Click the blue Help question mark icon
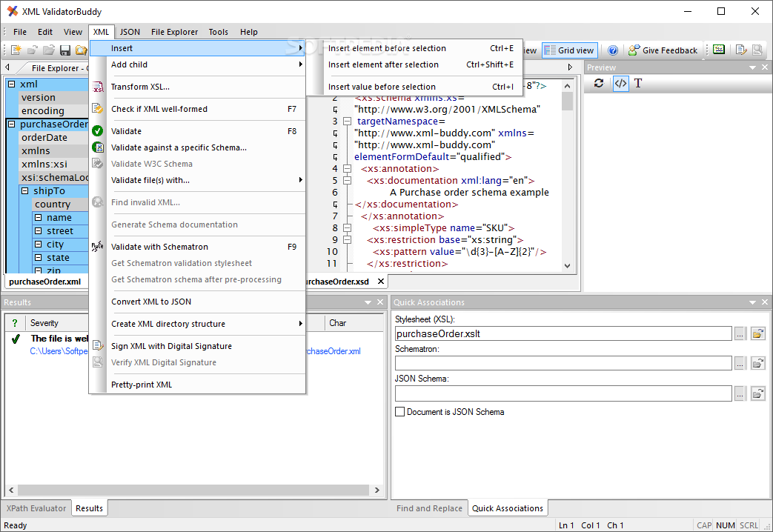Viewport: 773px width, 532px height. [613, 50]
